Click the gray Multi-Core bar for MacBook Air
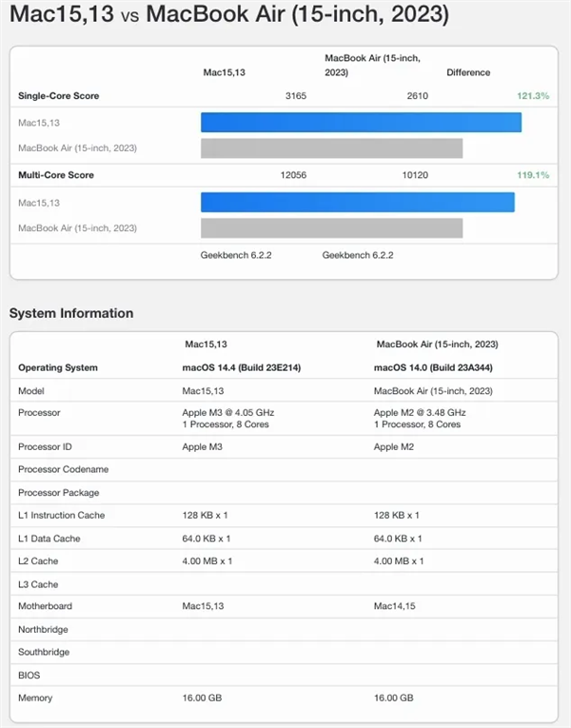571x728 pixels. pos(331,228)
